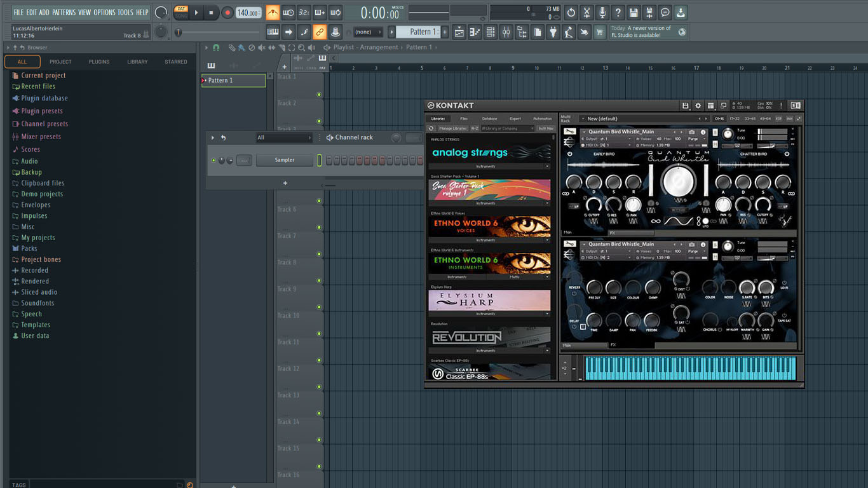Toggle CHATTER BIRD power button in Kontakt

pos(787,154)
